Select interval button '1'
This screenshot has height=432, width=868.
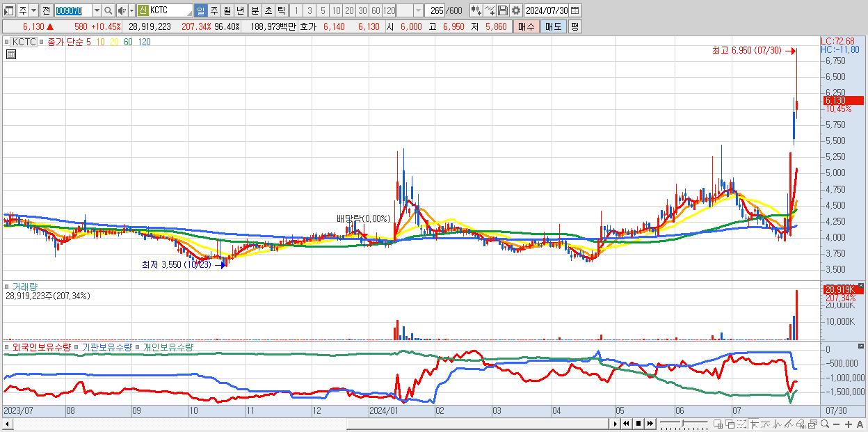pyautogui.click(x=296, y=10)
